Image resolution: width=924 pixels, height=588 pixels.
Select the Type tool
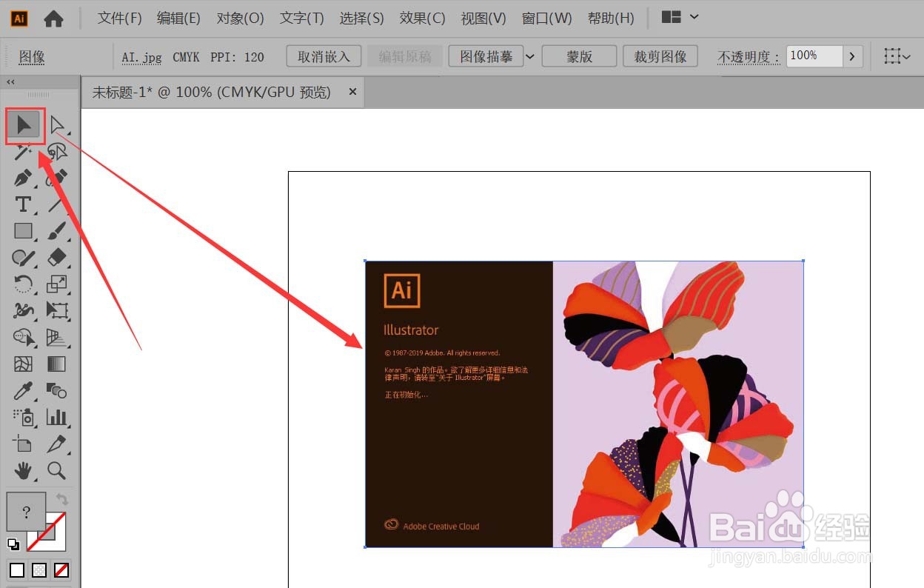point(24,204)
